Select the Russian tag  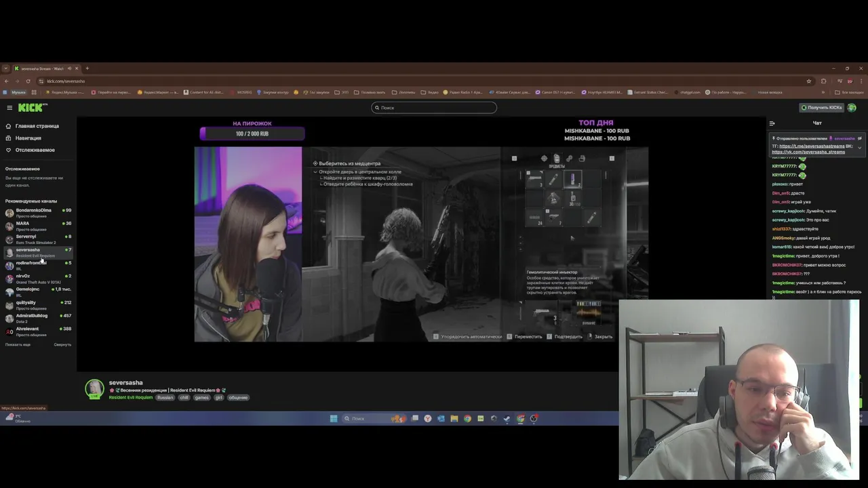coord(165,398)
